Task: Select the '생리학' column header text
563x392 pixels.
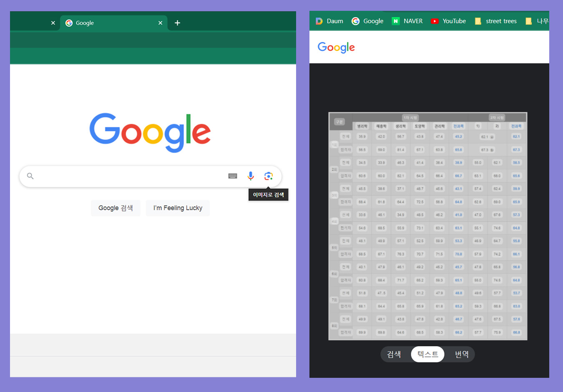Action: click(400, 126)
